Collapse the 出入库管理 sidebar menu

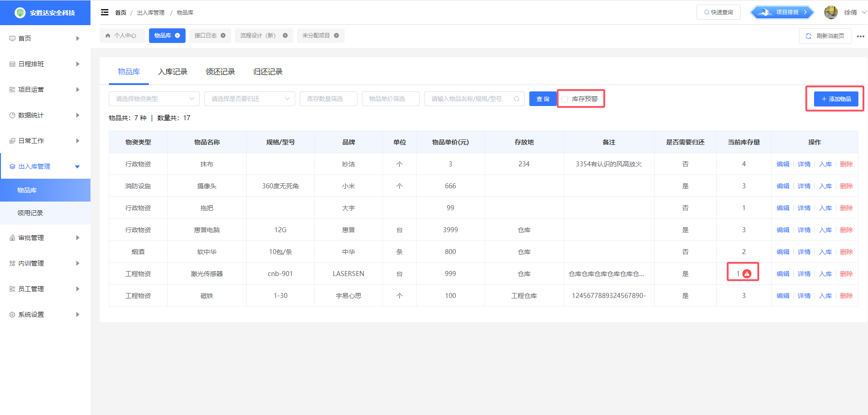click(x=45, y=166)
